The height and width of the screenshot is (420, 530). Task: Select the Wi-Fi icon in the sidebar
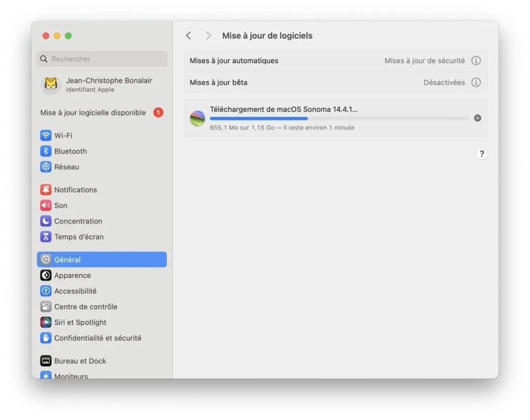pyautogui.click(x=46, y=136)
